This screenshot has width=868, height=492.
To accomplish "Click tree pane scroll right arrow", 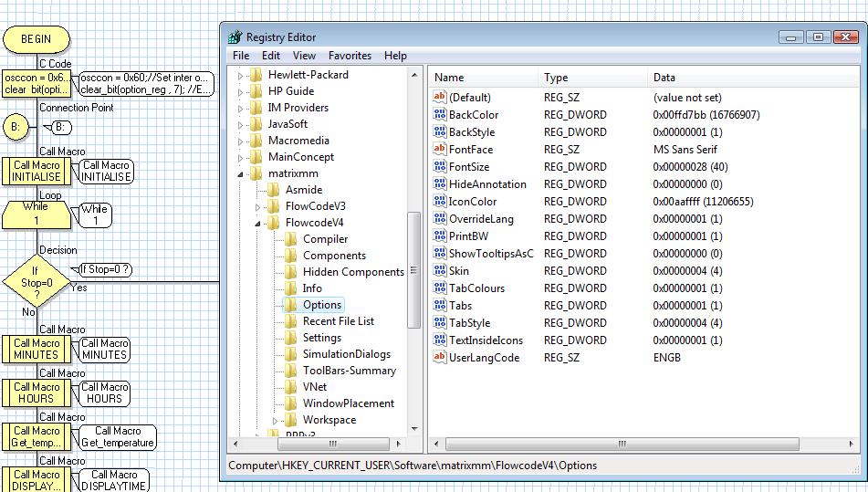I will [x=398, y=444].
